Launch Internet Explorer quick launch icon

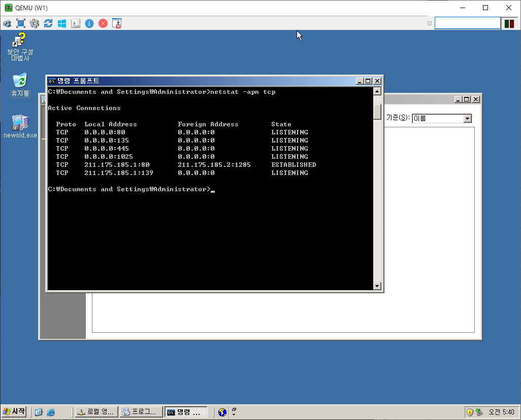coord(51,412)
